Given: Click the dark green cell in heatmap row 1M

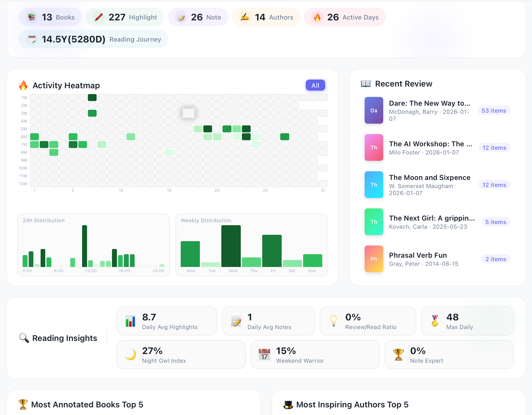Looking at the screenshot, I should [92, 97].
